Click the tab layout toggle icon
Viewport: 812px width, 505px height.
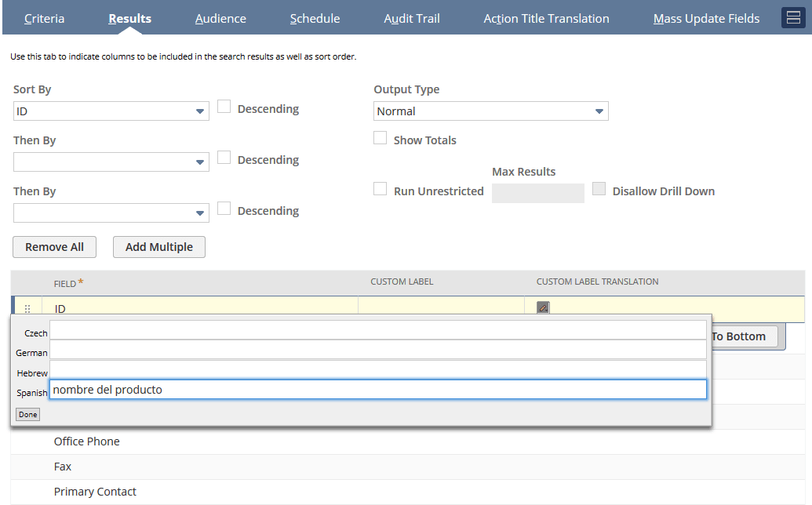793,18
